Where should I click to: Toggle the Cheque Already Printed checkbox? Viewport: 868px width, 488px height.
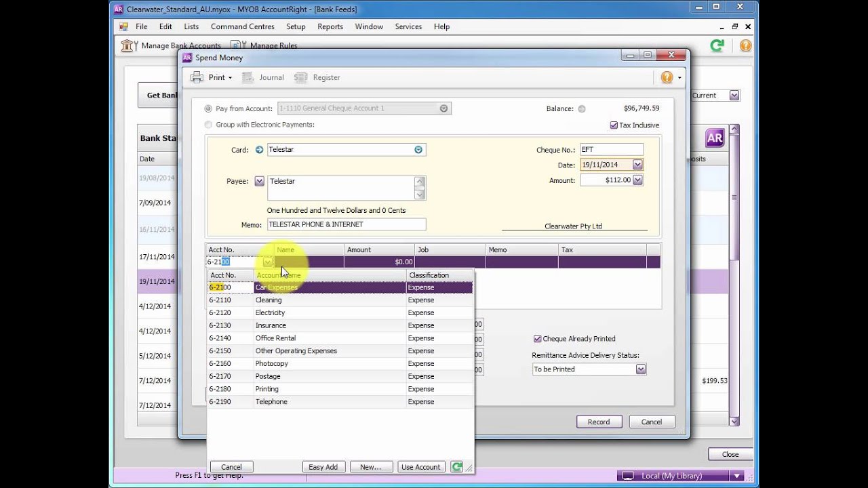click(x=538, y=339)
